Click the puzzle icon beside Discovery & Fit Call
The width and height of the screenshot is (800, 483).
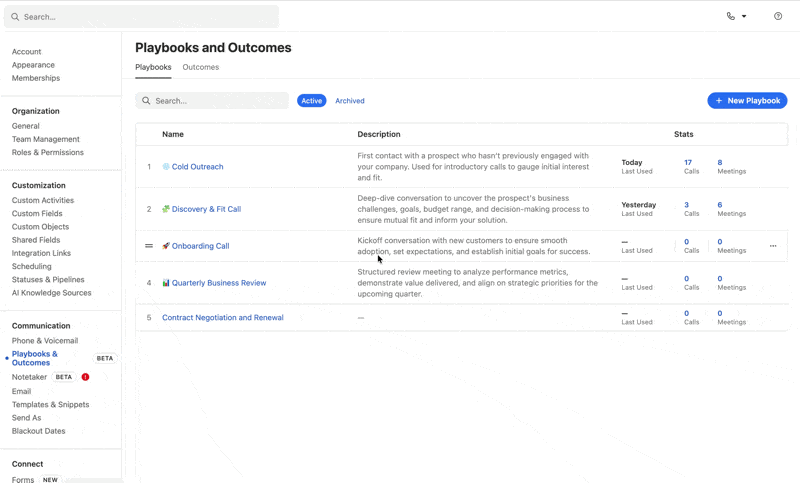pyautogui.click(x=166, y=209)
